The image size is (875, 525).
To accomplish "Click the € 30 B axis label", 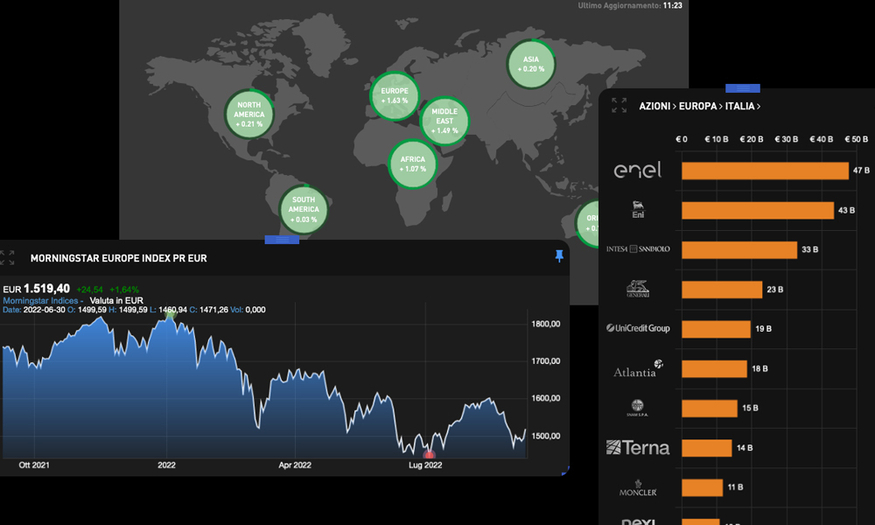I will click(x=786, y=139).
